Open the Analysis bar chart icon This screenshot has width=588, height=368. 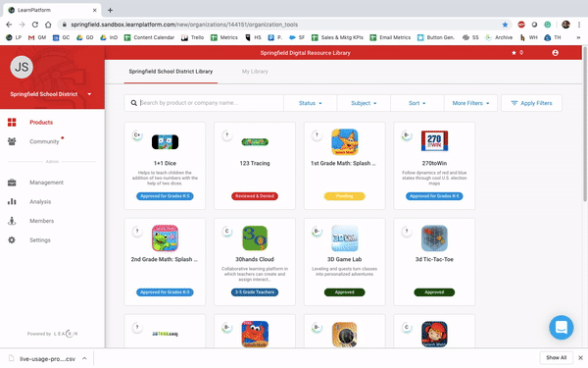click(x=12, y=201)
